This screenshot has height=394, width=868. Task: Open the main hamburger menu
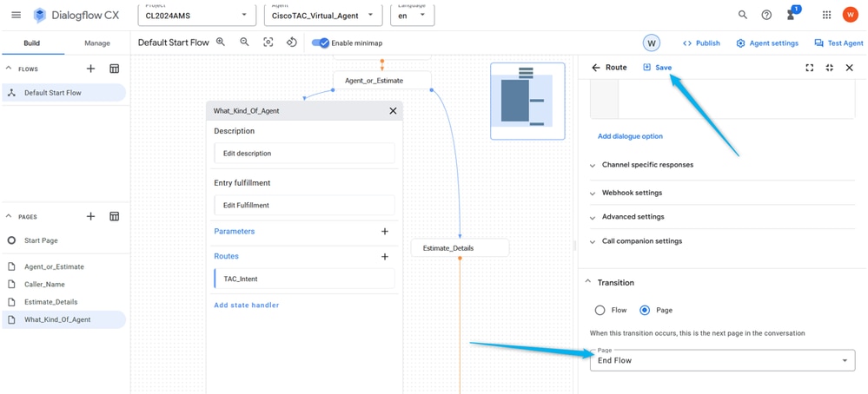click(16, 15)
